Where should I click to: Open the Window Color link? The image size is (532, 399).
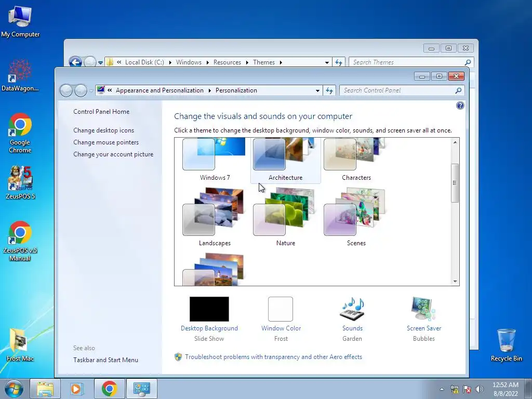[281, 328]
